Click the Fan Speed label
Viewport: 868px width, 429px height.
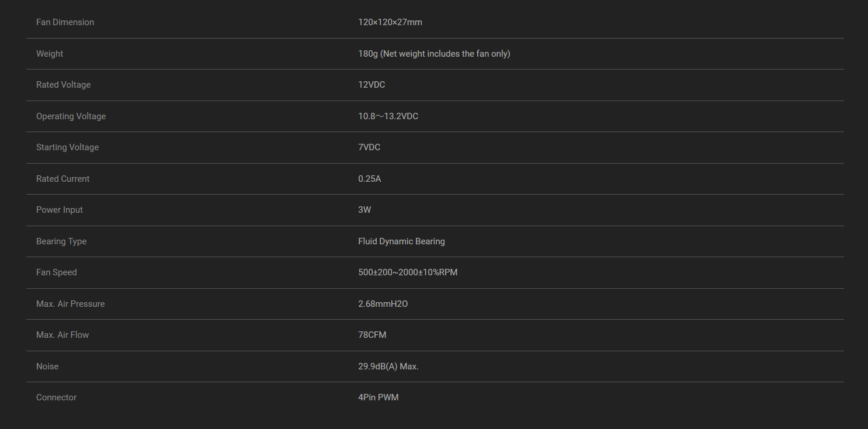[56, 272]
